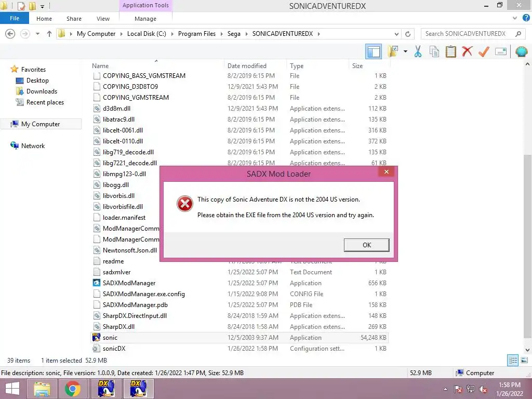
Task: Select the SADXModManager application file
Action: tap(240, 283)
